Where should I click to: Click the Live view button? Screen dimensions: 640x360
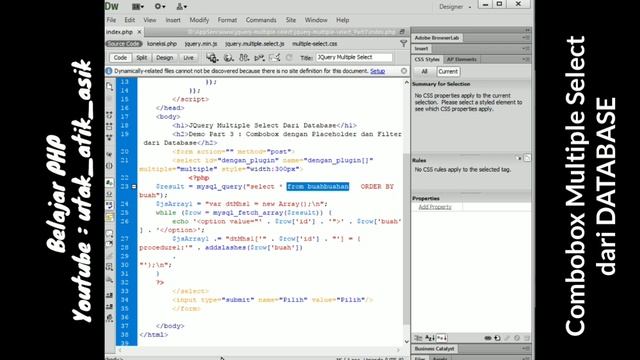click(x=188, y=58)
